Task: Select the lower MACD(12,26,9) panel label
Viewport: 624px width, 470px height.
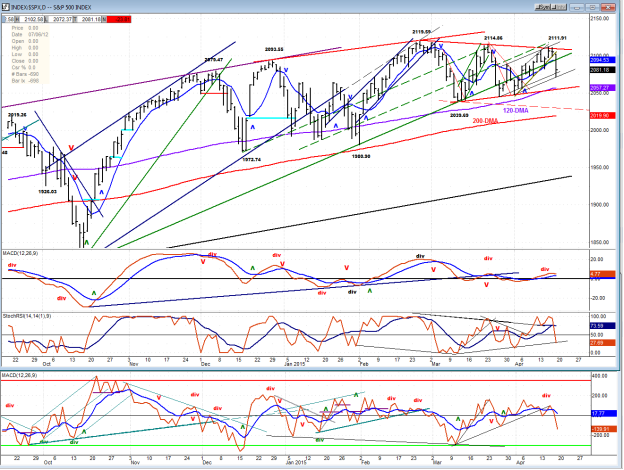Action: tap(20, 375)
